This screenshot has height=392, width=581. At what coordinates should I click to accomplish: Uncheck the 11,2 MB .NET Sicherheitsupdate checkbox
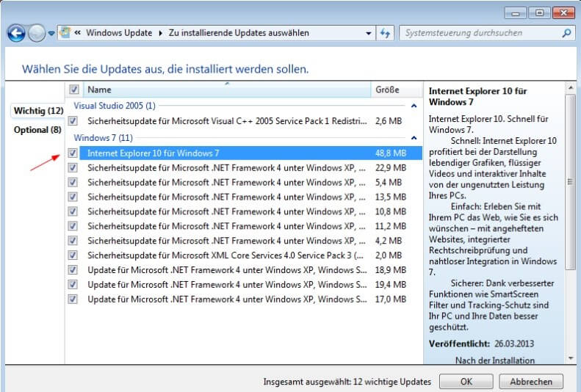(x=73, y=226)
